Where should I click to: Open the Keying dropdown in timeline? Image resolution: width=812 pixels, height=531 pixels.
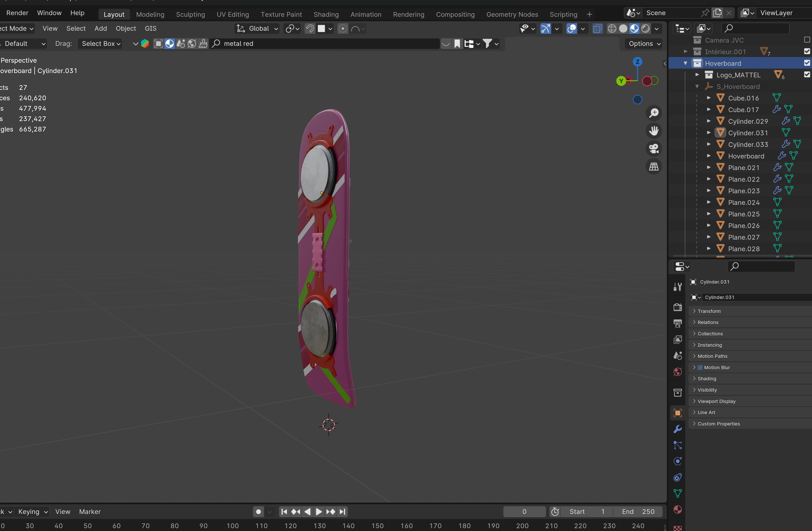click(32, 512)
